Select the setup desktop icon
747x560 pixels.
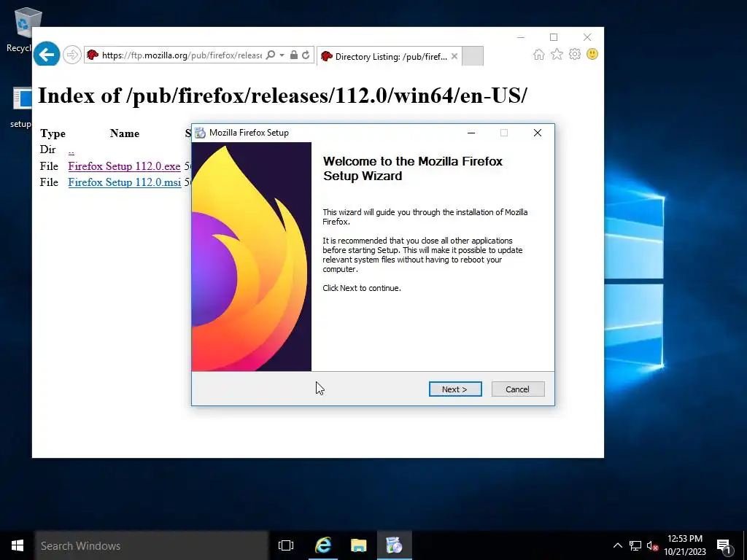pyautogui.click(x=21, y=107)
